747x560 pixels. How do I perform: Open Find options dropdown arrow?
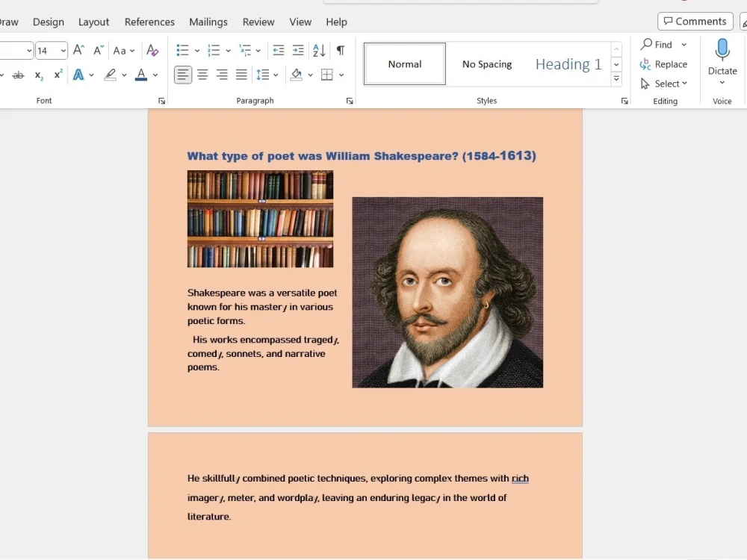(684, 45)
